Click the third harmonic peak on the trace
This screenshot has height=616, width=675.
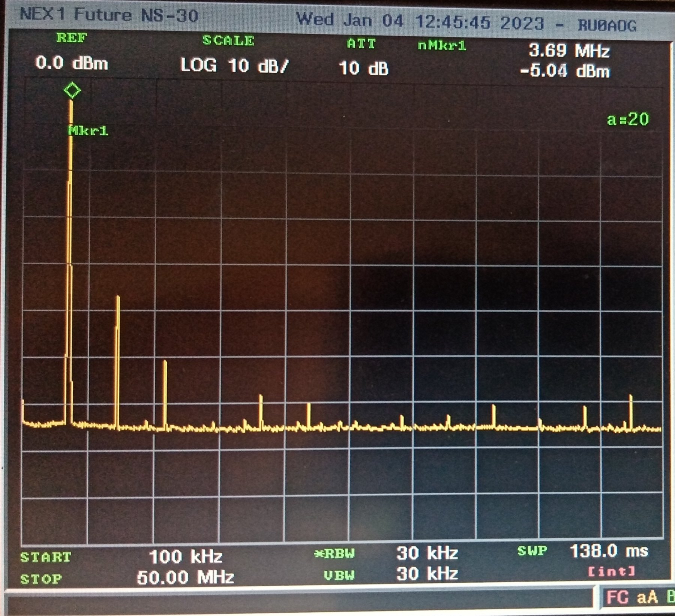point(165,363)
